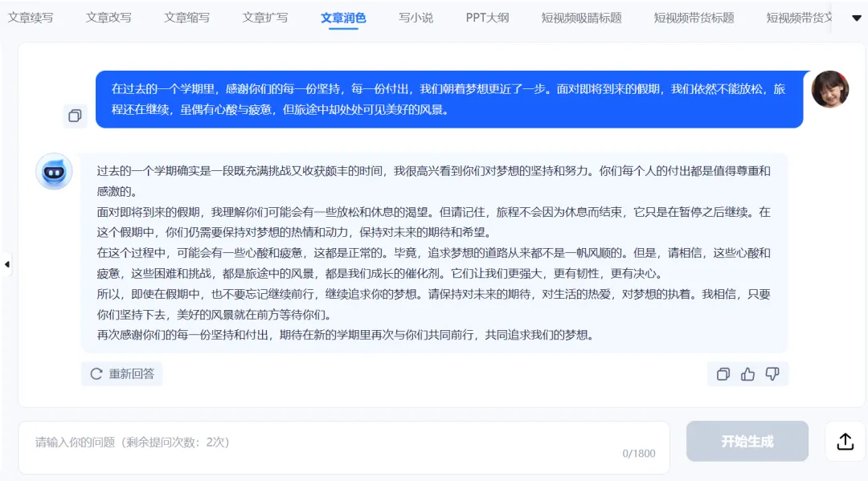
Task: Collapse the panel via the left edge arrow
Action: tap(6, 264)
